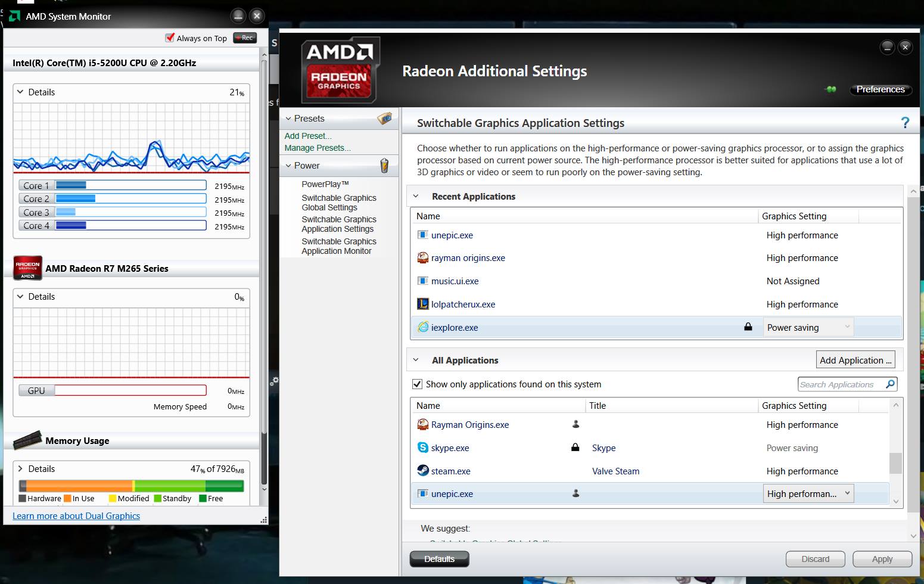Click the user icon beside unepic.exe in All Applications

coord(575,493)
